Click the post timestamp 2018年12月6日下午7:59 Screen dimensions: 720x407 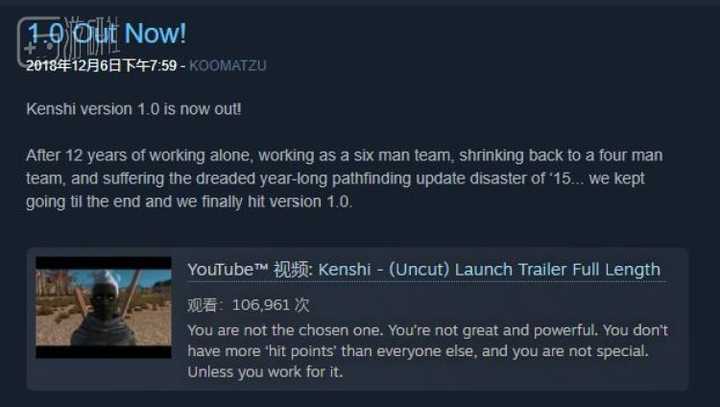click(101, 66)
